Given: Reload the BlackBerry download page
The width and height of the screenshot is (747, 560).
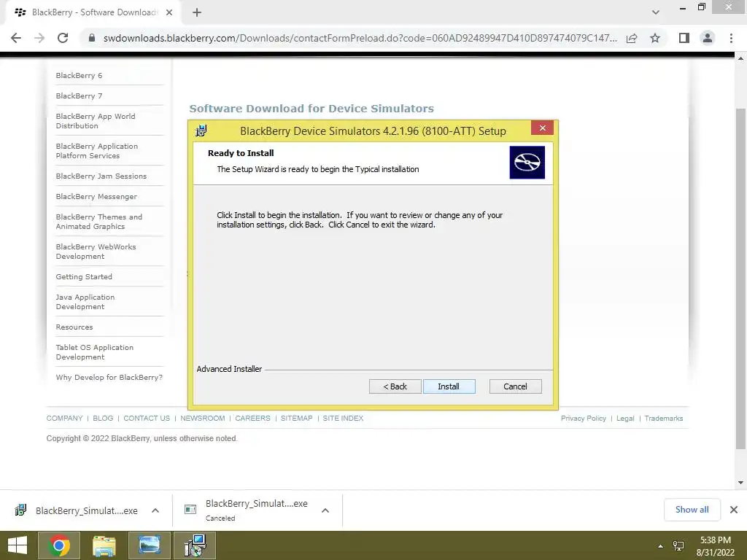Looking at the screenshot, I should pyautogui.click(x=63, y=38).
